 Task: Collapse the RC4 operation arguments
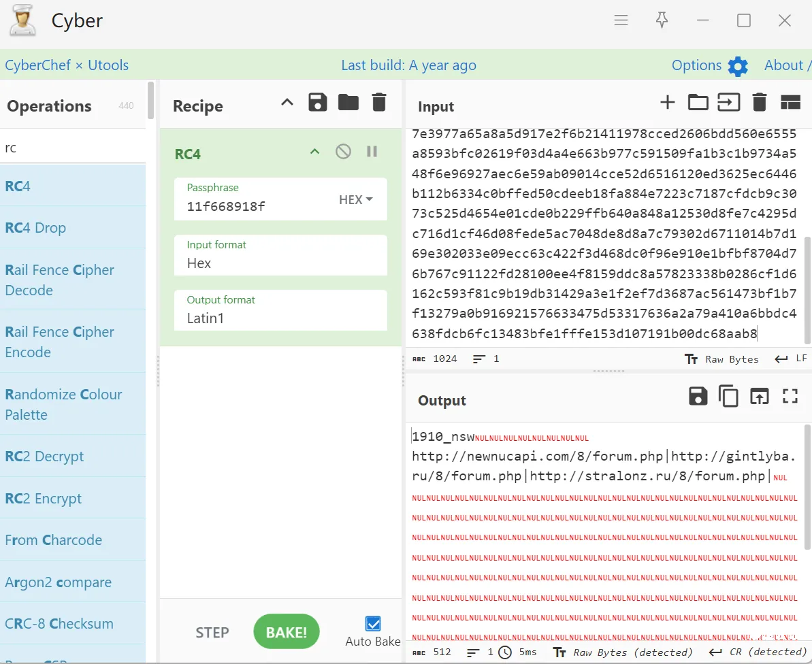(x=314, y=152)
